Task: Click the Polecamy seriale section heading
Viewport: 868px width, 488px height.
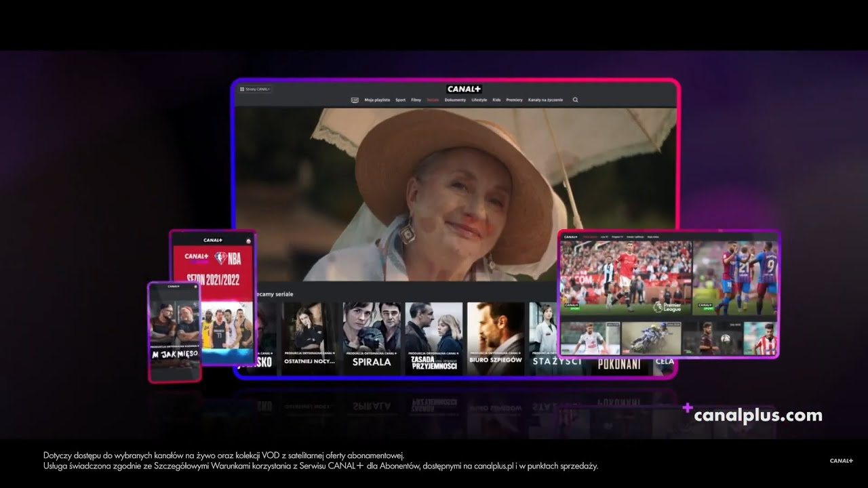Action: [274, 294]
